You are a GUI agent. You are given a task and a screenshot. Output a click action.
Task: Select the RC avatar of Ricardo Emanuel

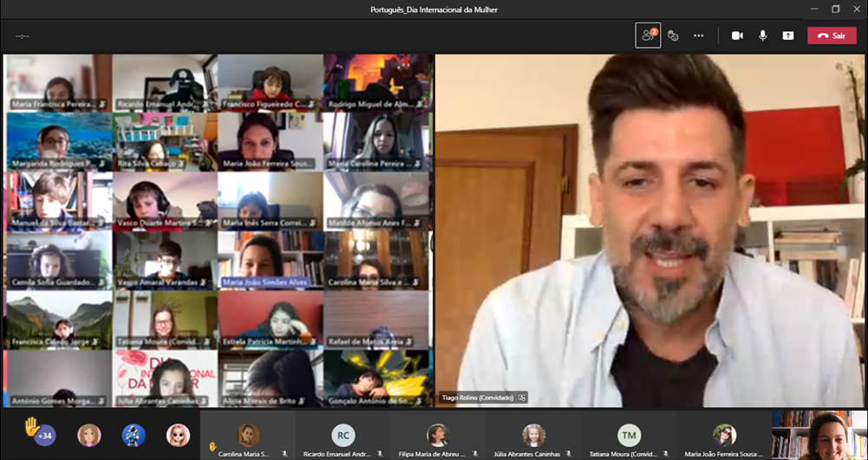pyautogui.click(x=343, y=435)
